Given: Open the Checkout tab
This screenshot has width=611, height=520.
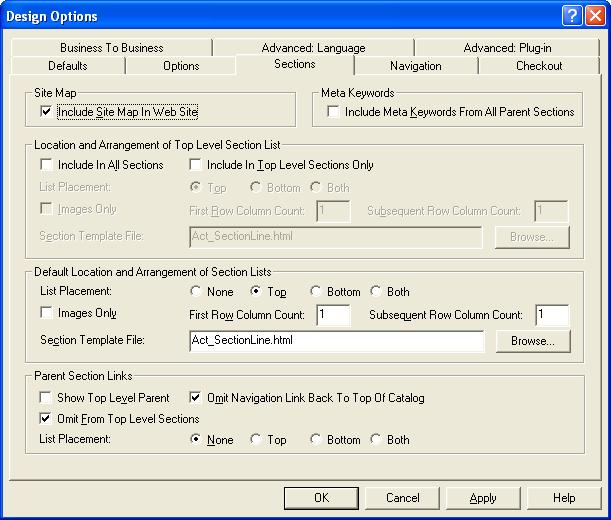Looking at the screenshot, I should click(x=538, y=66).
